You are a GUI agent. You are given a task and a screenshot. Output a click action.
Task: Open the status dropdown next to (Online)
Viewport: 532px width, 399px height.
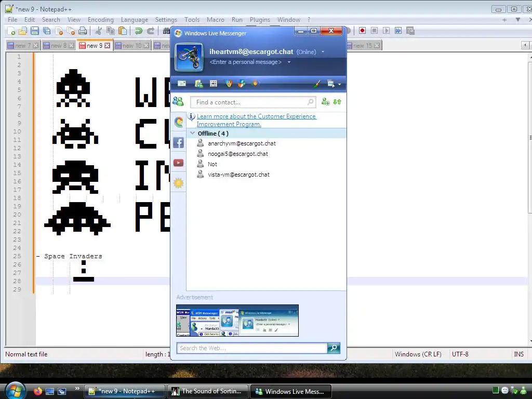tap(323, 52)
